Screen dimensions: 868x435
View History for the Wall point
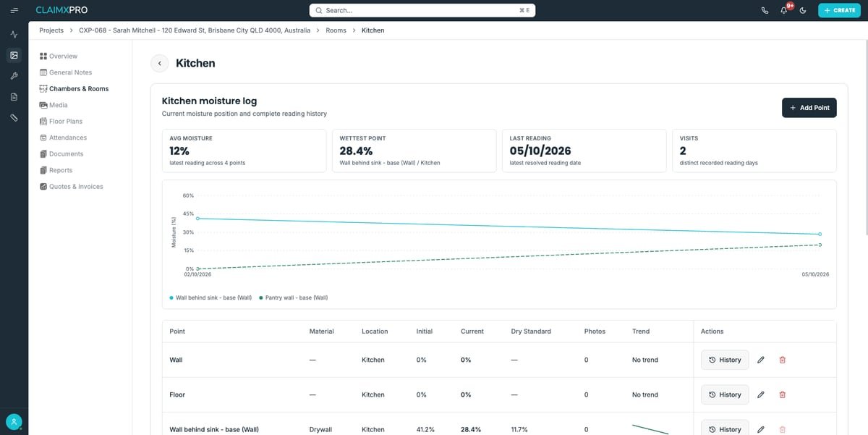point(725,360)
